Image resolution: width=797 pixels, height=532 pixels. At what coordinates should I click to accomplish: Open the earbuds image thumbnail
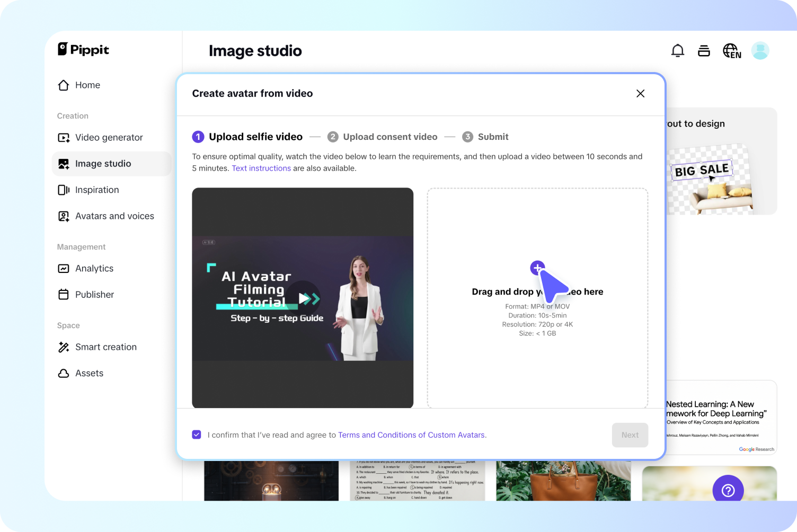(x=271, y=481)
